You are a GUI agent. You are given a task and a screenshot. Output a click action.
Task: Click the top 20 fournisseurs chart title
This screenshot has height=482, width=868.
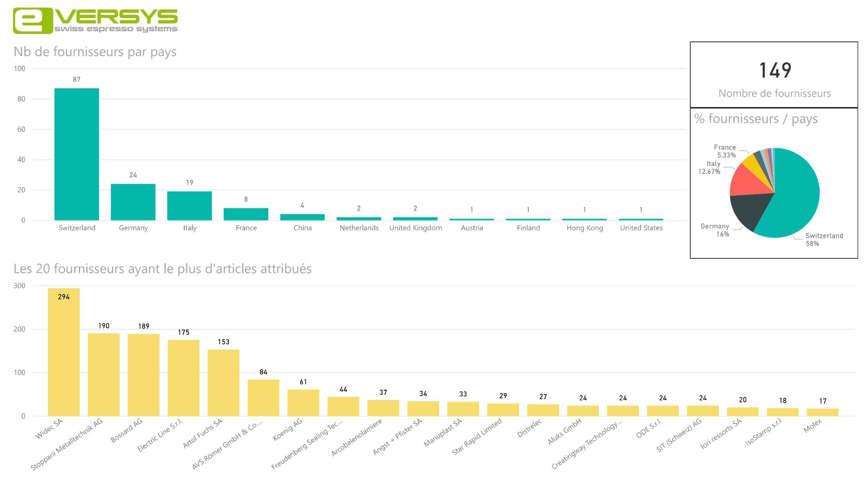(163, 269)
